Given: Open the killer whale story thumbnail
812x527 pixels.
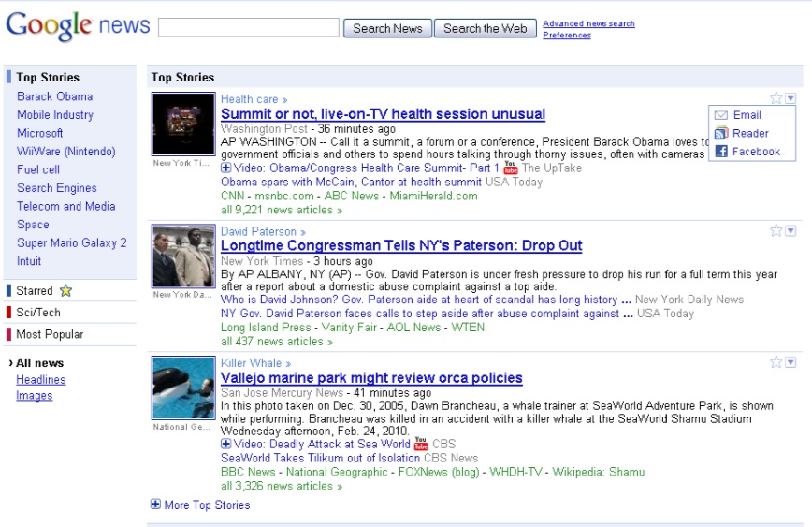Looking at the screenshot, I should [183, 388].
